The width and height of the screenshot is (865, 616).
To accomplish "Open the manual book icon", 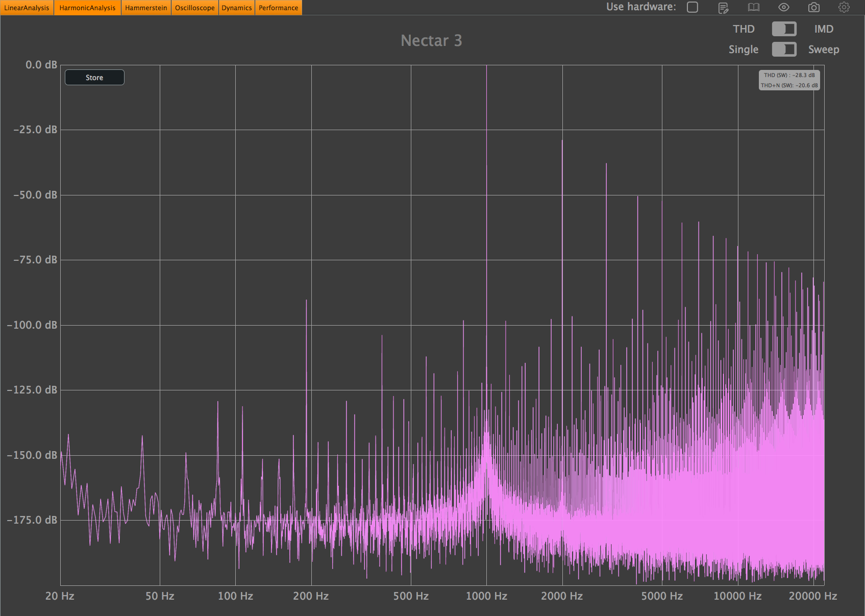I will point(754,7).
